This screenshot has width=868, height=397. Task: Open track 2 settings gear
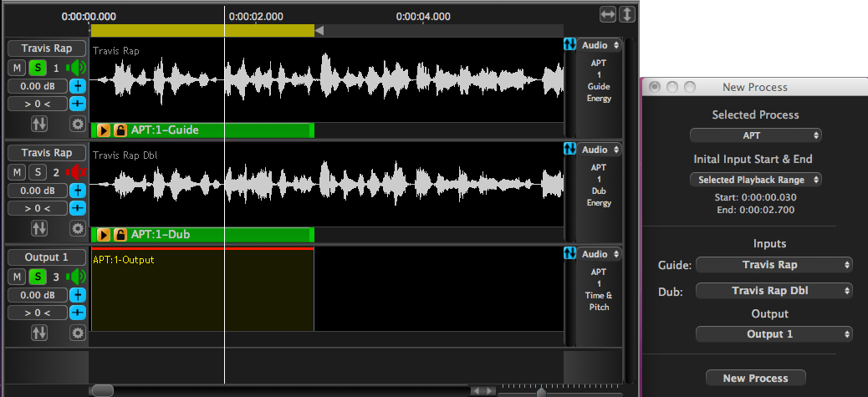78,228
